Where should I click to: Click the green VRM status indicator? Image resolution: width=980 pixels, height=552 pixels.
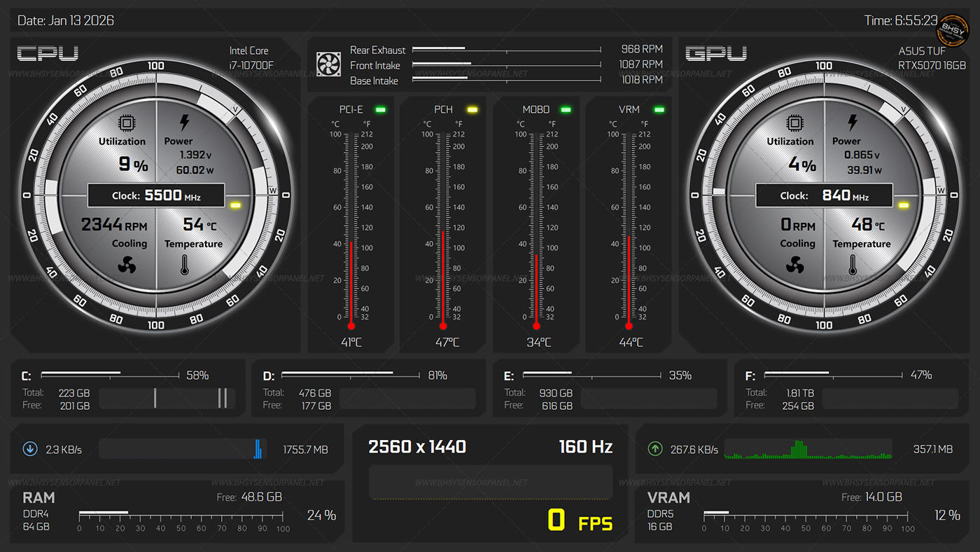658,109
